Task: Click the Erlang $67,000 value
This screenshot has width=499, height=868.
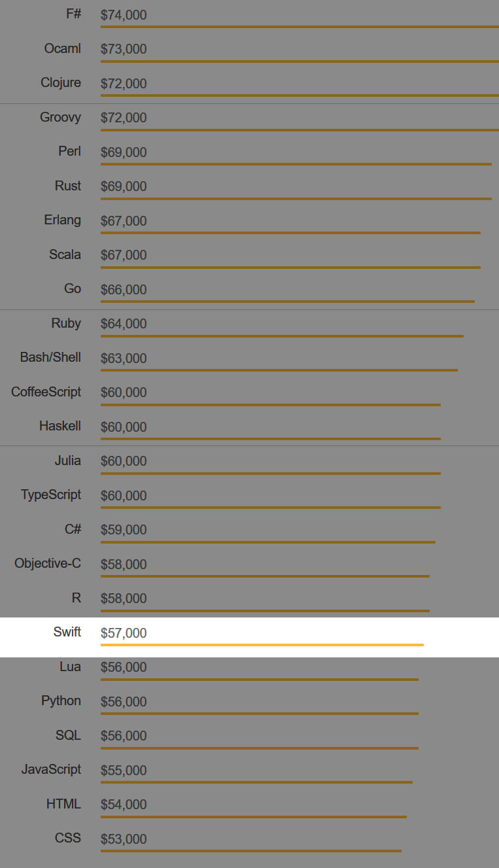Action: coord(124,221)
